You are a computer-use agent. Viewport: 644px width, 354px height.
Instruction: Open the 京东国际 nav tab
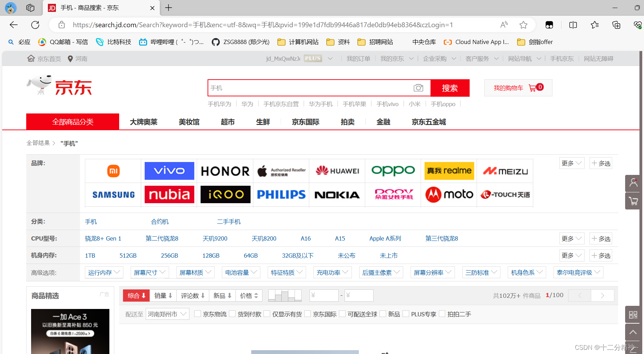(x=305, y=122)
